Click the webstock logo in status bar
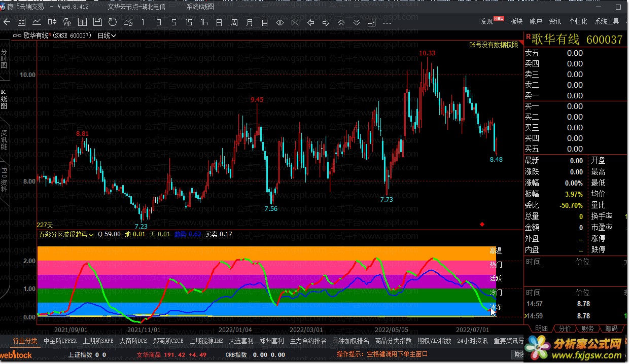The width and height of the screenshot is (630, 364). click(x=16, y=355)
